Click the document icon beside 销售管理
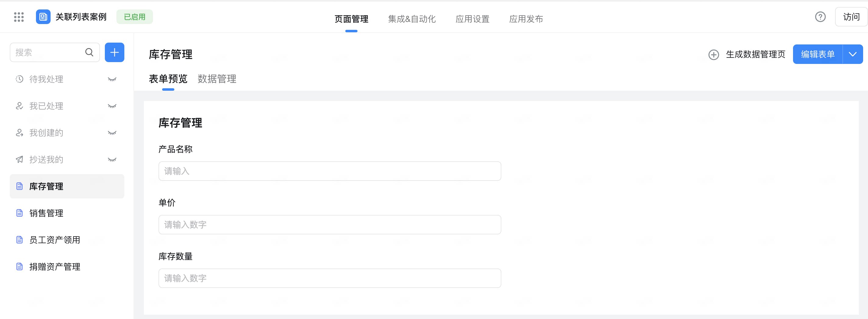Image resolution: width=868 pixels, height=319 pixels. click(x=20, y=213)
